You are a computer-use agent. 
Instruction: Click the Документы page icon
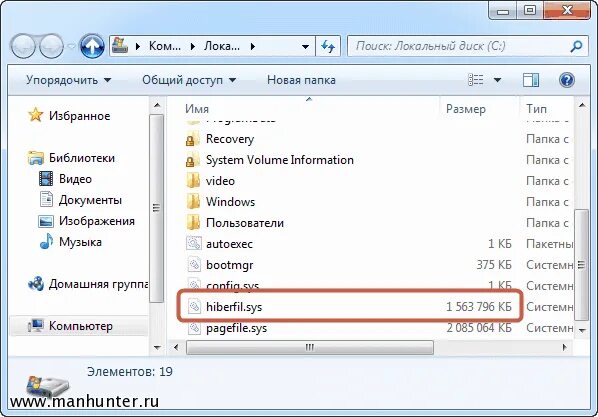pos(46,199)
